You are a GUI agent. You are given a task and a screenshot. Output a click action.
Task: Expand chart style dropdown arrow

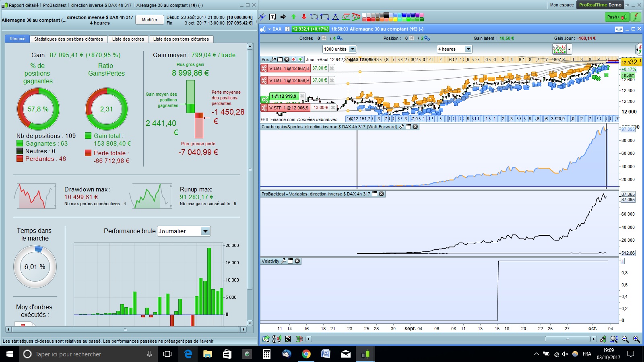coord(569,49)
